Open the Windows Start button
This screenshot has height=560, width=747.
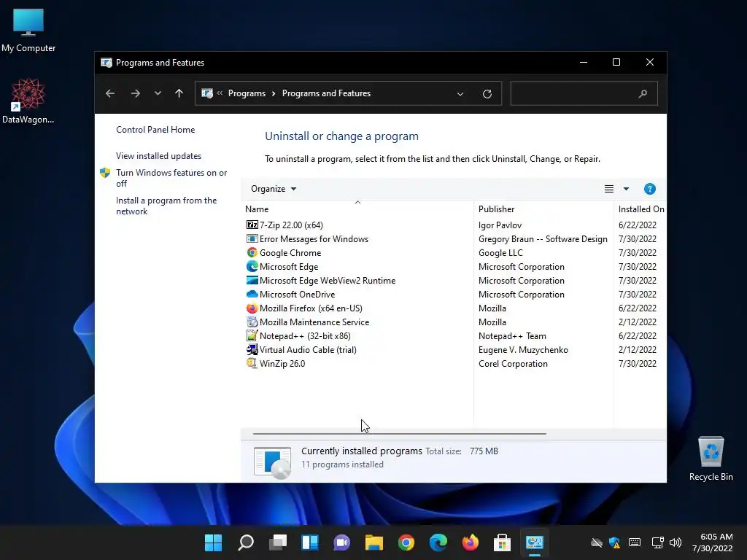213,542
